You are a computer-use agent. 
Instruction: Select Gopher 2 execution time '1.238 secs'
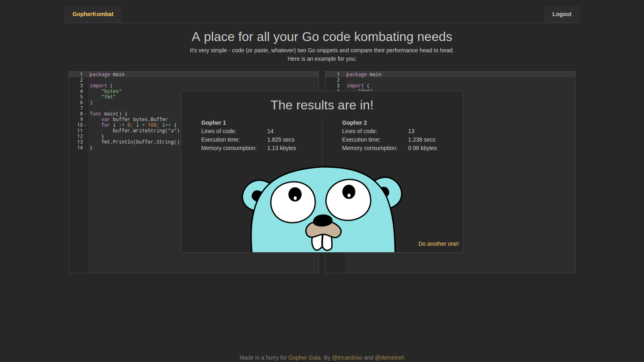[x=422, y=140]
